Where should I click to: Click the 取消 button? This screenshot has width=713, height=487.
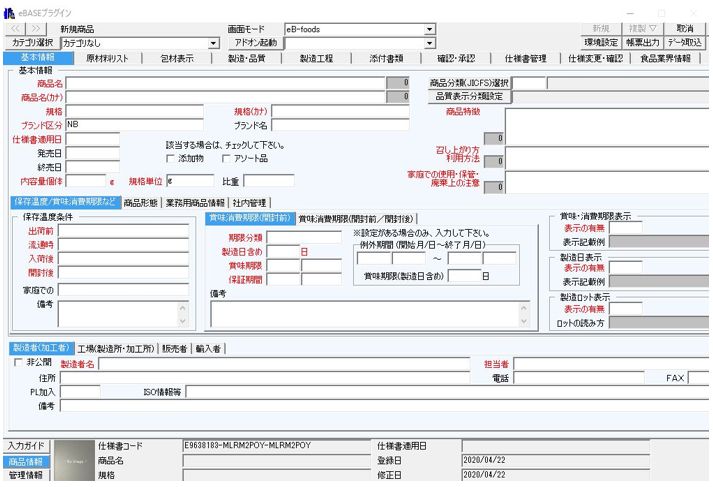684,29
